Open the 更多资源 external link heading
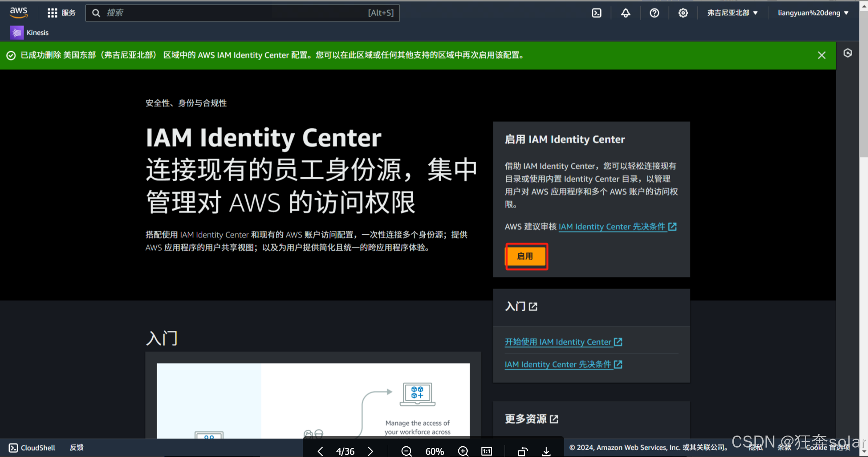The image size is (868, 457). click(532, 419)
